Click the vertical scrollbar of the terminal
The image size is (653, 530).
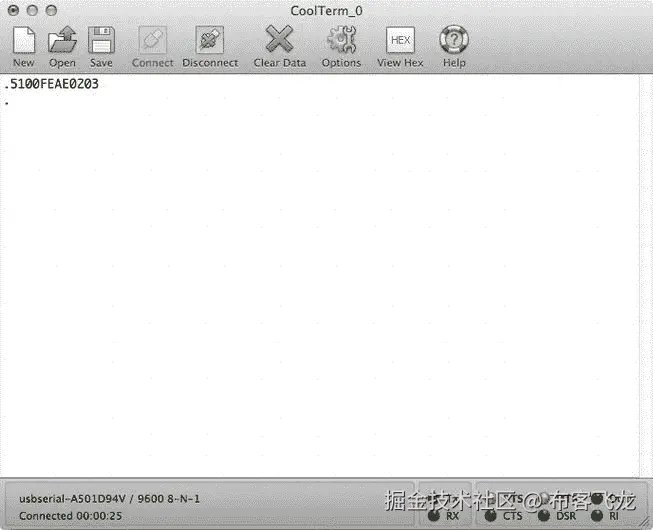[646, 276]
